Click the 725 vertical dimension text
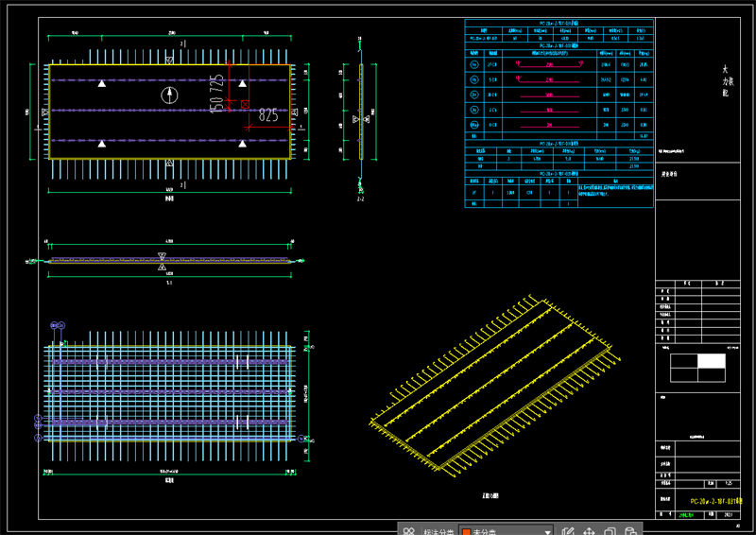This screenshot has height=535, width=756. coord(217,83)
